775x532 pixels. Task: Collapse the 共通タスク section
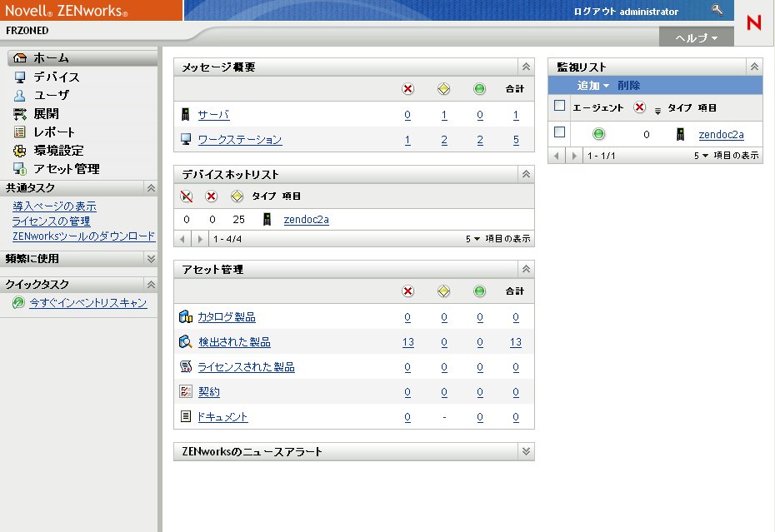tap(151, 187)
